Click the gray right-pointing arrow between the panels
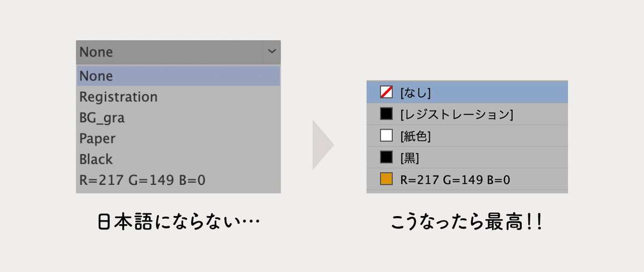The image size is (644, 272). tap(323, 145)
